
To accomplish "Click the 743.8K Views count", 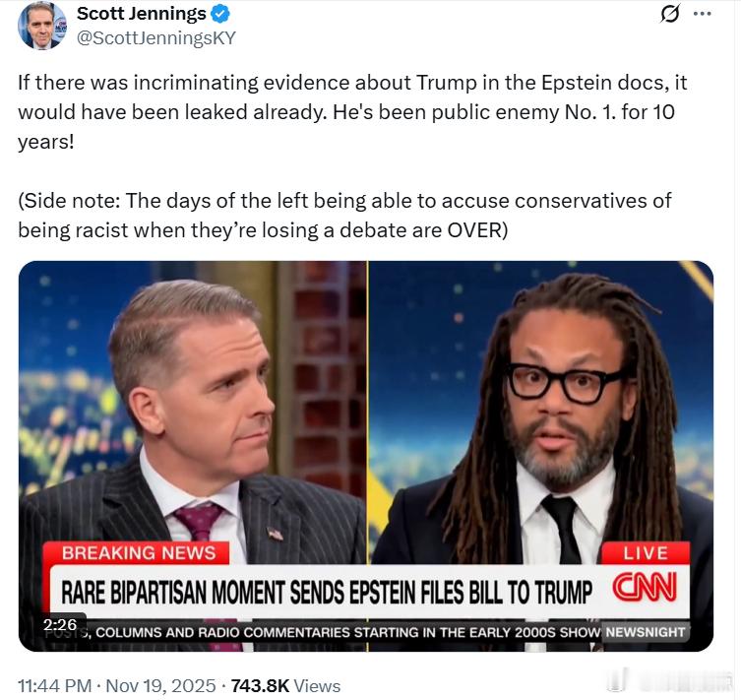I will [285, 685].
